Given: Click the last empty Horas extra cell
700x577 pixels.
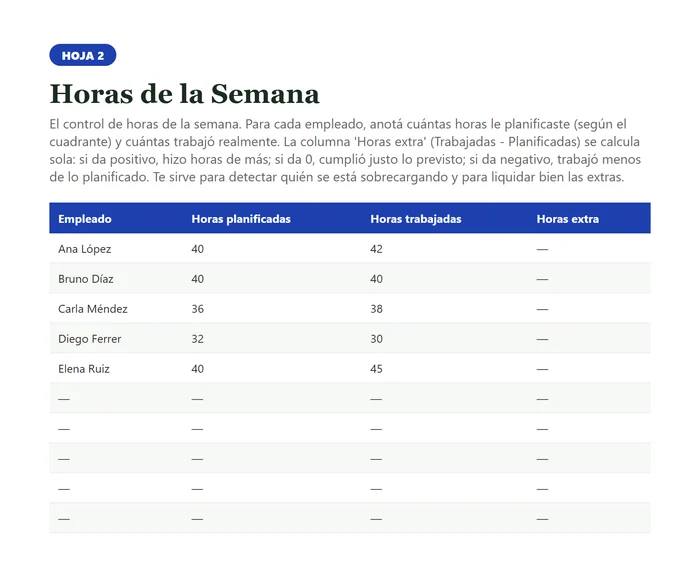Looking at the screenshot, I should (542, 519).
